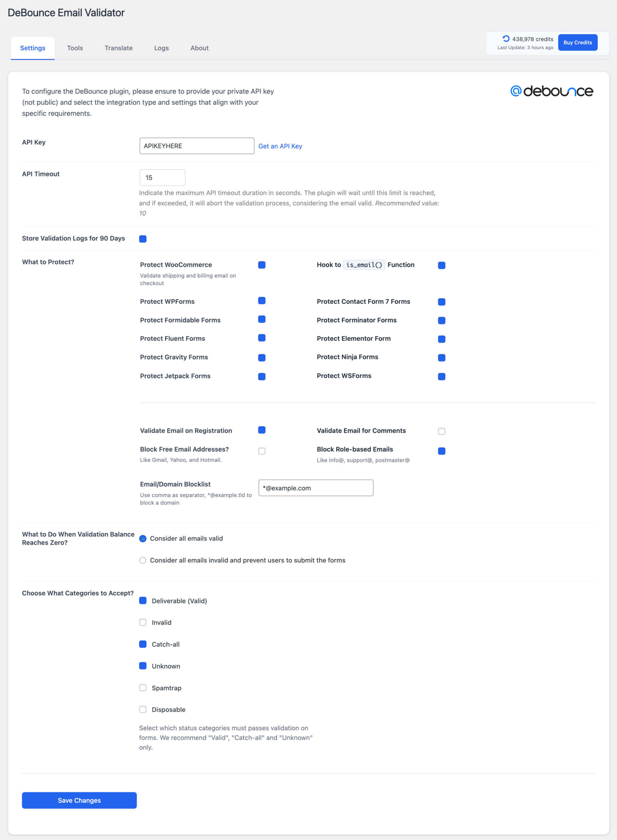Click the Email/Domain Blocklist field

pos(316,488)
